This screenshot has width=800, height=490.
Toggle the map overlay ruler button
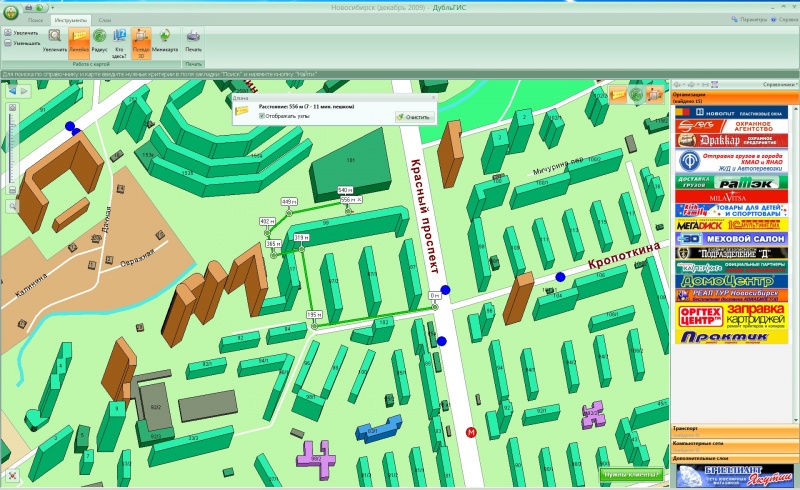(617, 94)
